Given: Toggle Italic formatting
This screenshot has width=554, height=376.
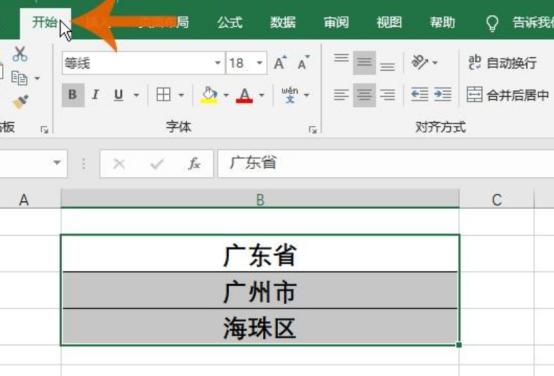Looking at the screenshot, I should pos(95,95).
